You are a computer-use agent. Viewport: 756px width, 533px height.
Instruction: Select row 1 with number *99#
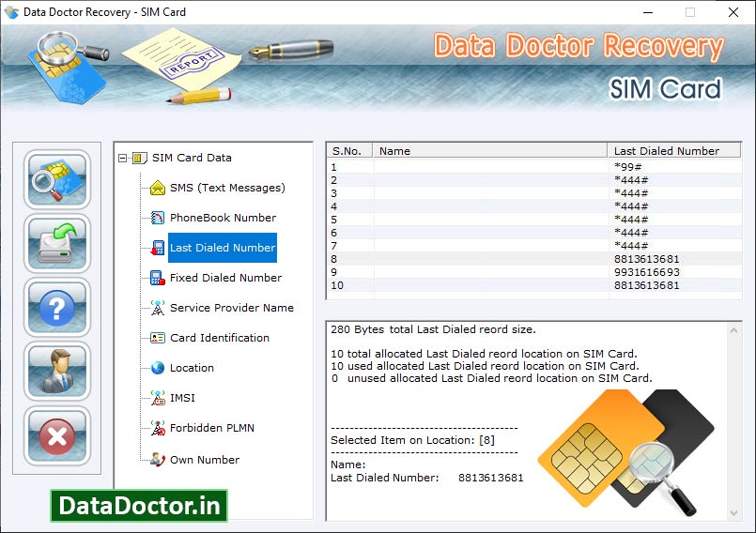pos(534,167)
